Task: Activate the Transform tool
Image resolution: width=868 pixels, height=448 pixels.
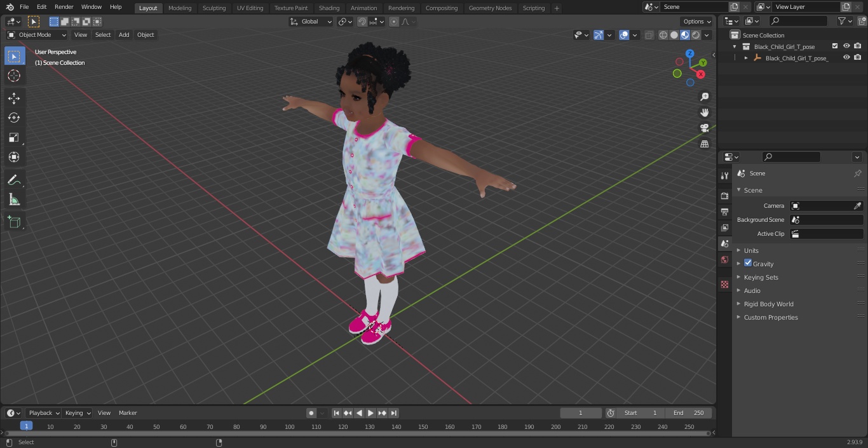Action: pyautogui.click(x=14, y=157)
